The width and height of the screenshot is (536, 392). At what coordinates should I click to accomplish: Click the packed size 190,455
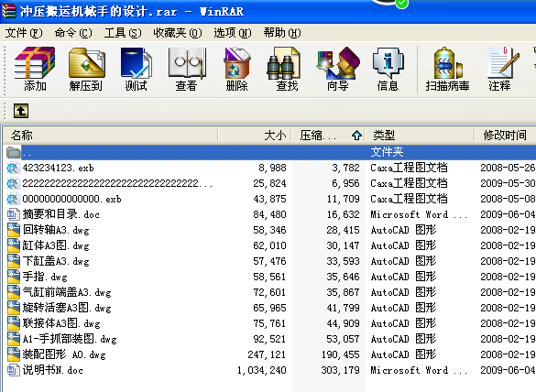(x=340, y=354)
